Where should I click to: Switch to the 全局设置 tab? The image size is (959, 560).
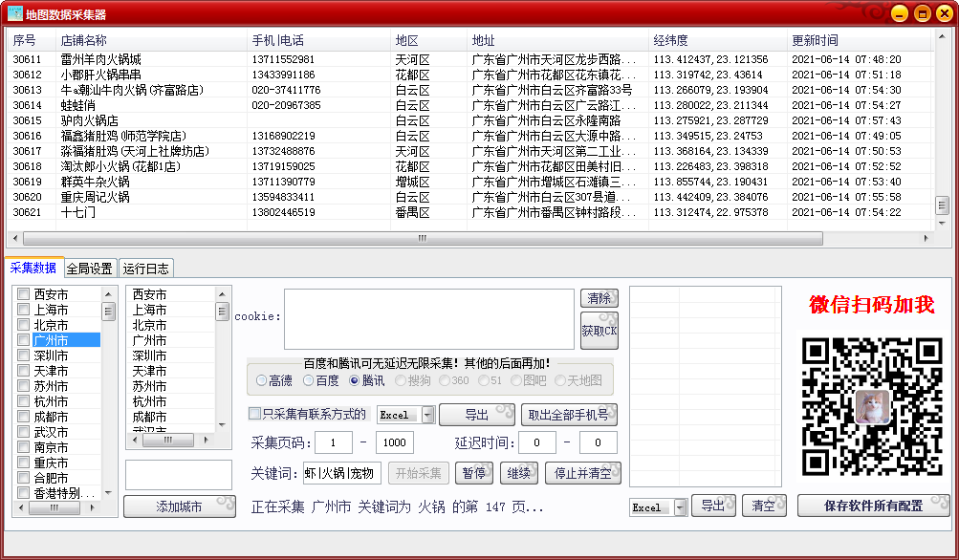point(89,269)
